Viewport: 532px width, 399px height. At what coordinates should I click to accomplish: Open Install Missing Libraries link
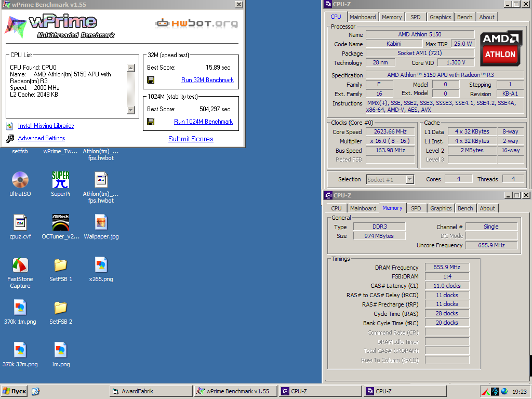pyautogui.click(x=46, y=126)
